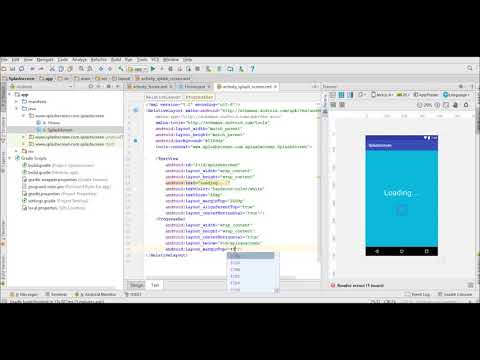
Task: Select the Home class in project tree
Action: coord(54,123)
